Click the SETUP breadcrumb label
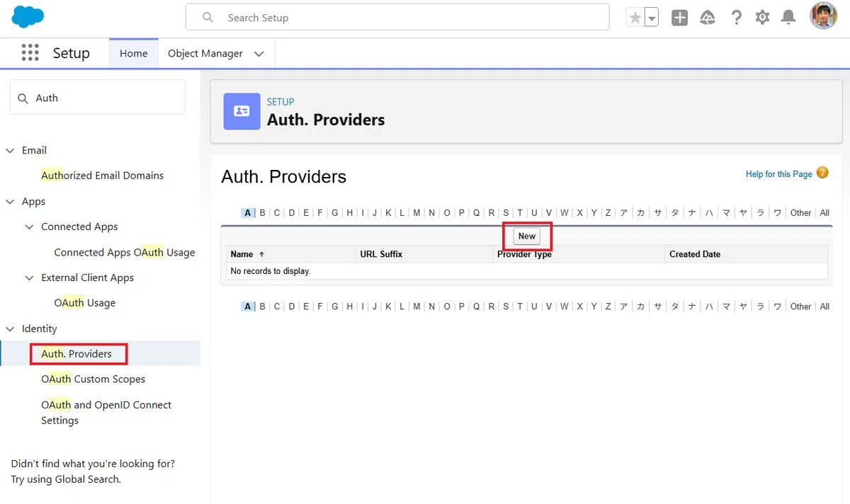Viewport: 850px width, 504px height. coord(280,102)
